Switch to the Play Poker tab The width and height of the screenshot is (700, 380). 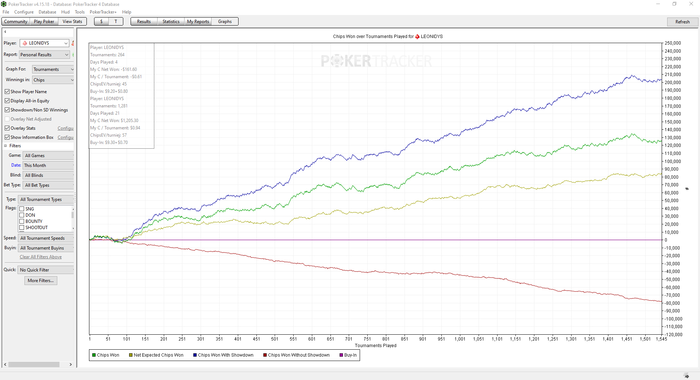coord(44,21)
